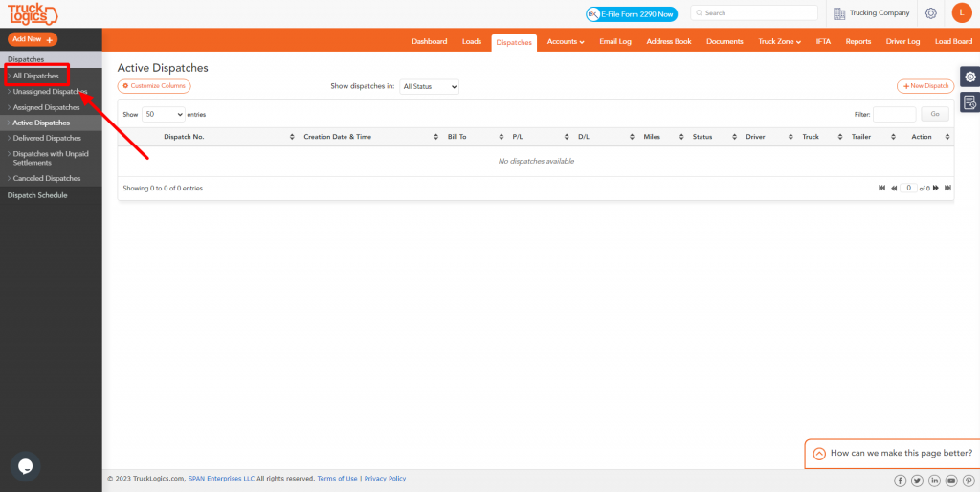Open the live chat bubble icon
The image size is (980, 492).
[x=26, y=466]
